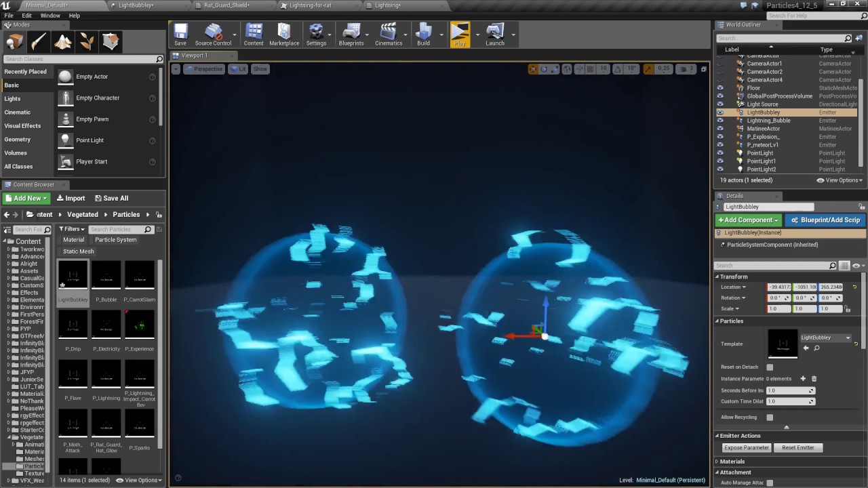Clear Instance Parameters with trash icon
The height and width of the screenshot is (488, 868).
814,379
